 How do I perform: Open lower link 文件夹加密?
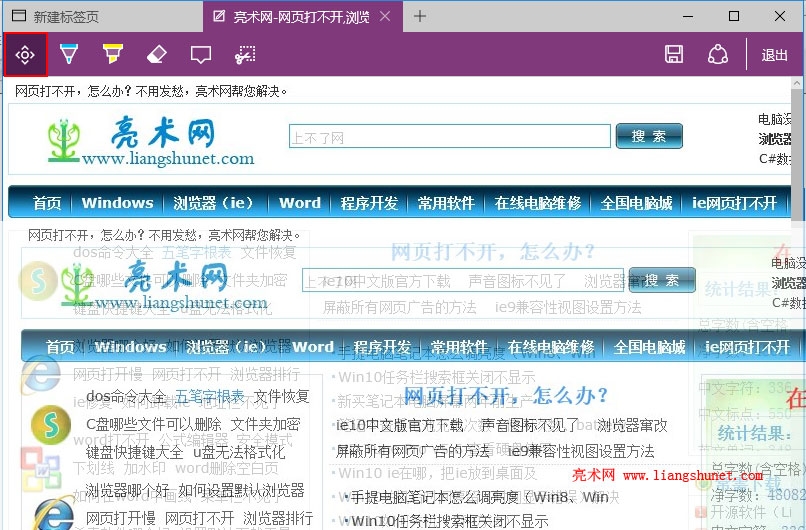(x=265, y=424)
